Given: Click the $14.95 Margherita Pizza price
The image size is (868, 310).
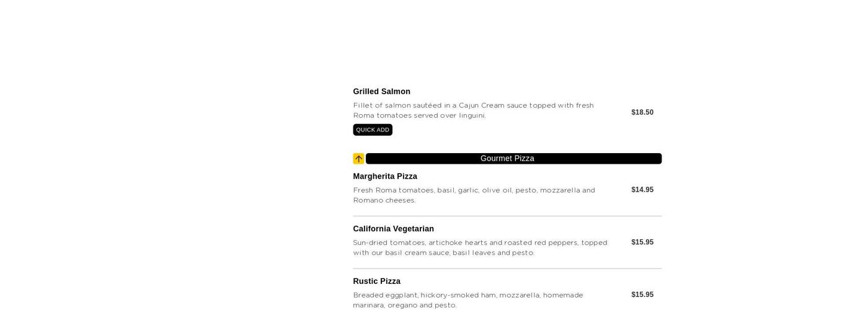Looking at the screenshot, I should tap(642, 190).
